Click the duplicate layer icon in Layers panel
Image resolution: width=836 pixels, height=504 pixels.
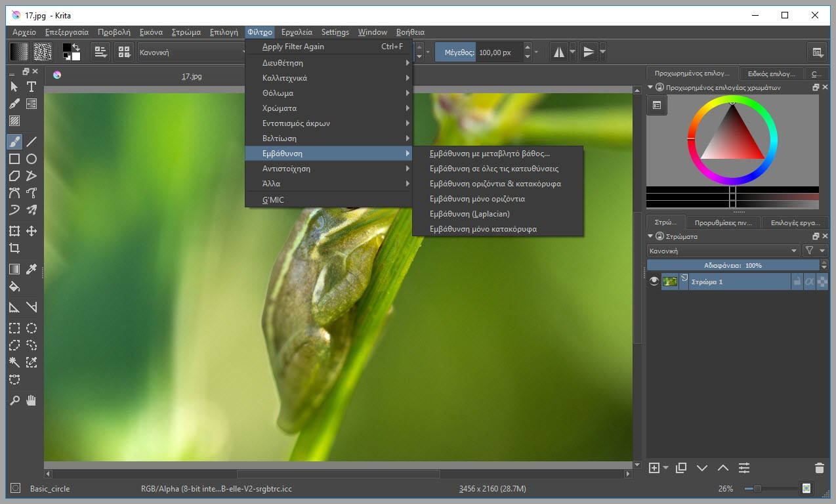tap(681, 467)
